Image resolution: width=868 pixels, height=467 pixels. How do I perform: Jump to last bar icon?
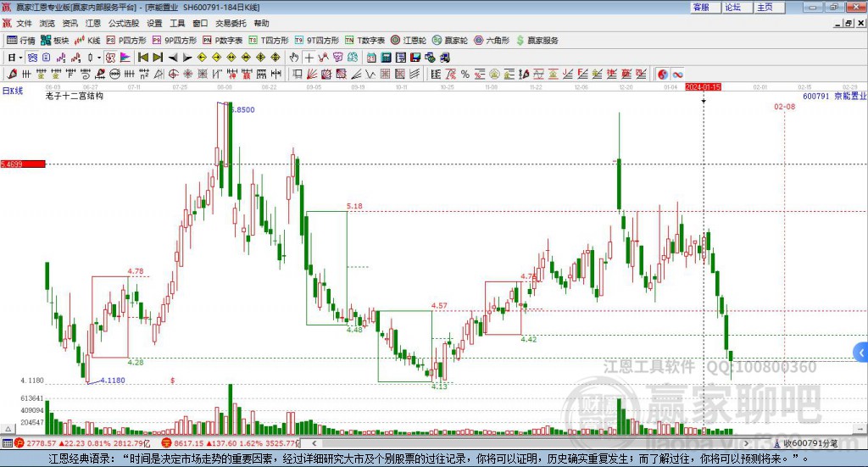click(x=158, y=58)
